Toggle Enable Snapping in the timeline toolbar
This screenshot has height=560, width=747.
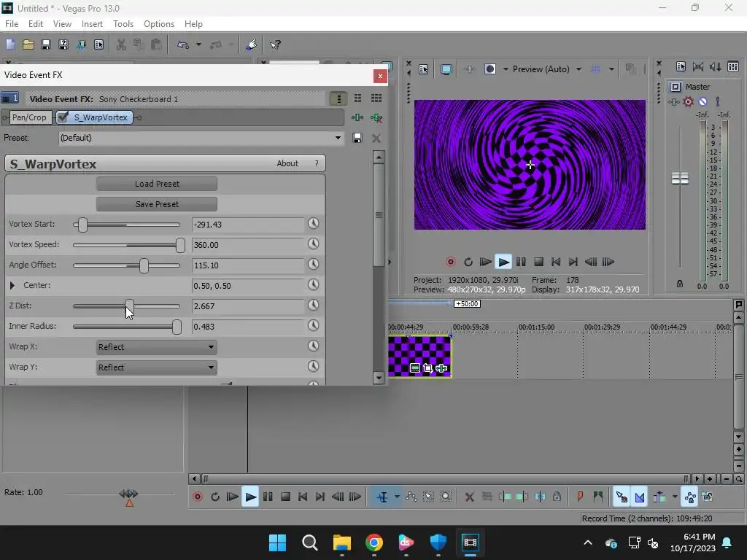[622, 497]
